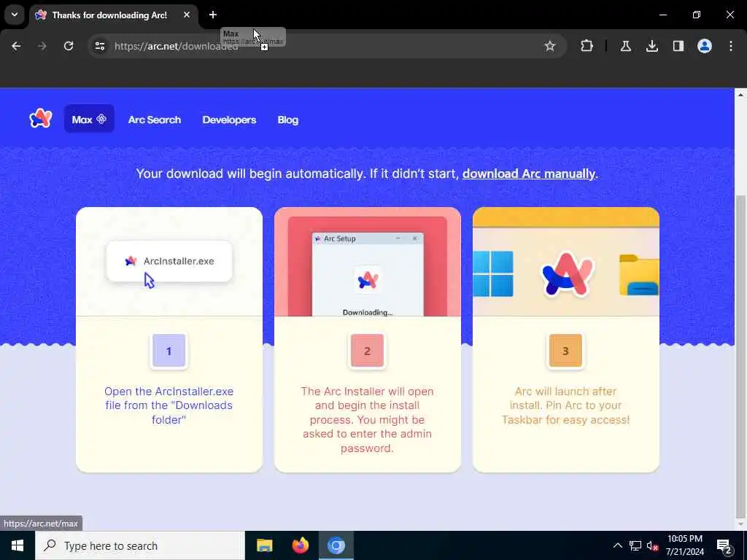Click the Arc logo in the site header
This screenshot has width=747, height=560.
tap(41, 119)
